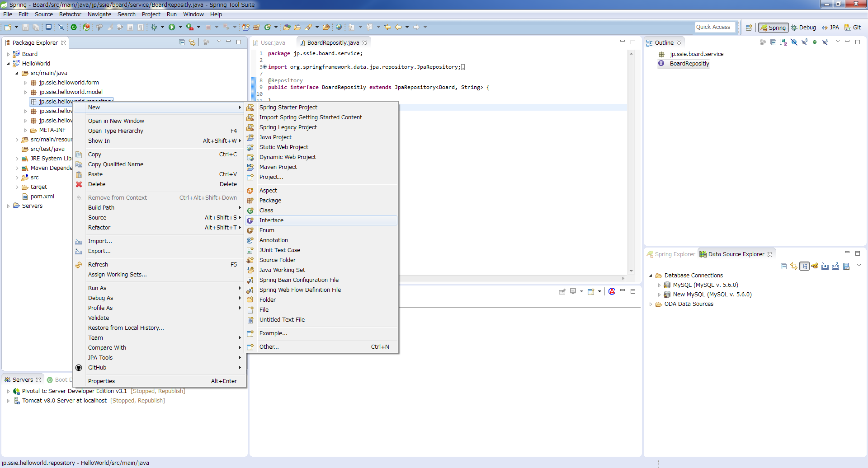This screenshot has width=868, height=468.
Task: Expand the Board project node
Action: pos(8,54)
